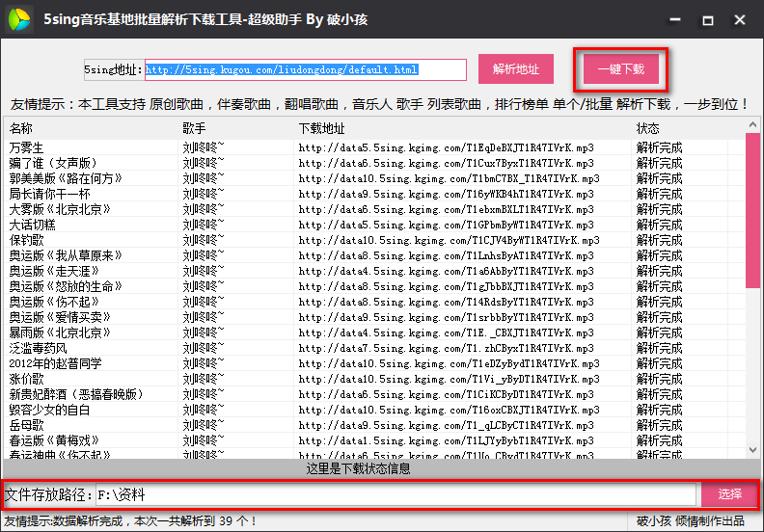Select the row 奥运版《爱情买卖》
The height and width of the screenshot is (532, 764).
[x=374, y=317]
